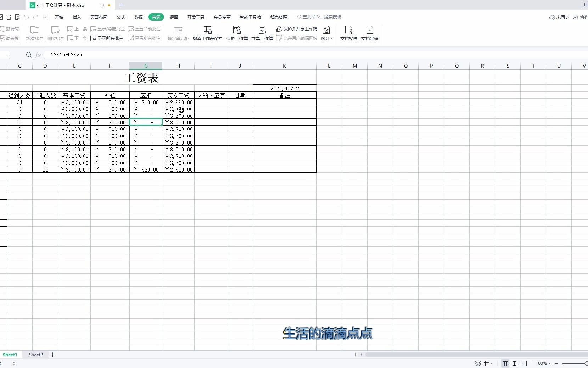Image resolution: width=588 pixels, height=368 pixels.
Task: Open a new document tab with plus
Action: coord(121,5)
